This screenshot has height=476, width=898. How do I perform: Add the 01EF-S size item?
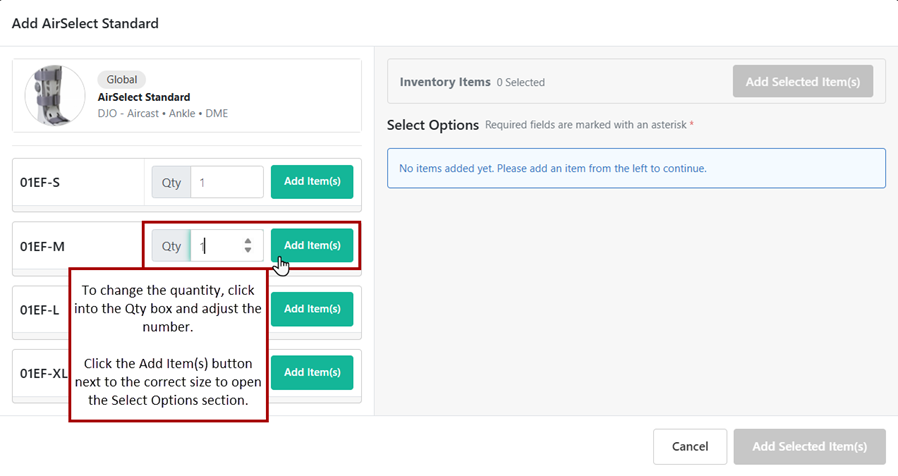[x=312, y=182]
